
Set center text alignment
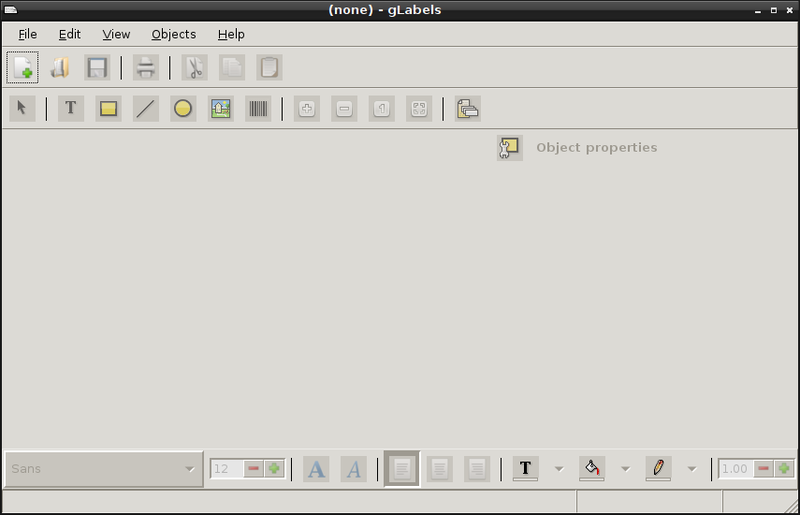pyautogui.click(x=439, y=469)
